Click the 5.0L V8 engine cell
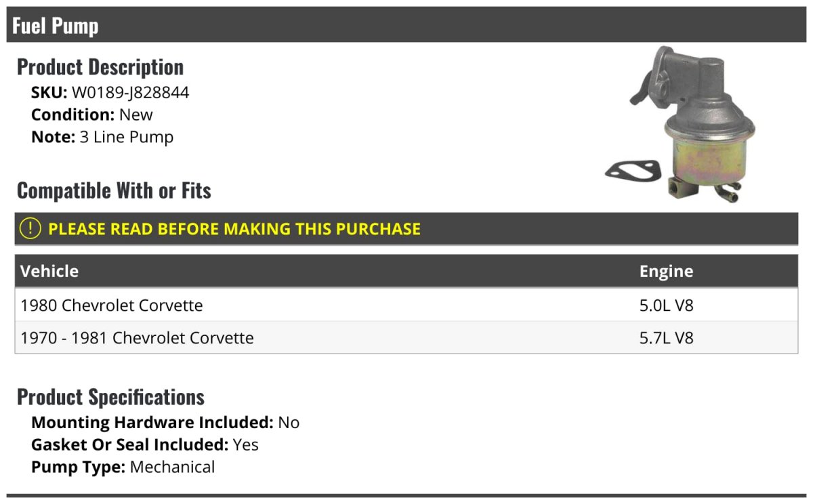Viewport: 813px width, 504px height. (x=667, y=305)
